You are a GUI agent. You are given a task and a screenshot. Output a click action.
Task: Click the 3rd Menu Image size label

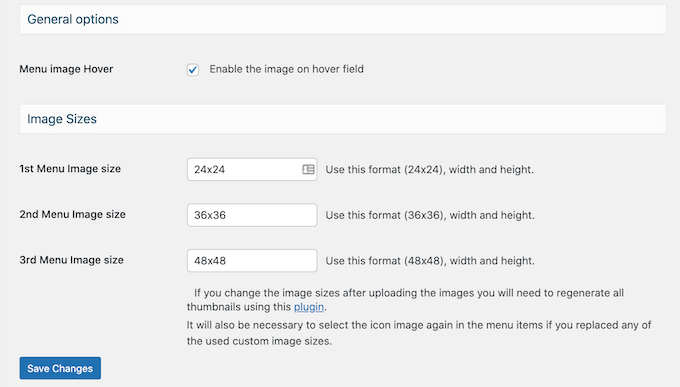tap(72, 260)
